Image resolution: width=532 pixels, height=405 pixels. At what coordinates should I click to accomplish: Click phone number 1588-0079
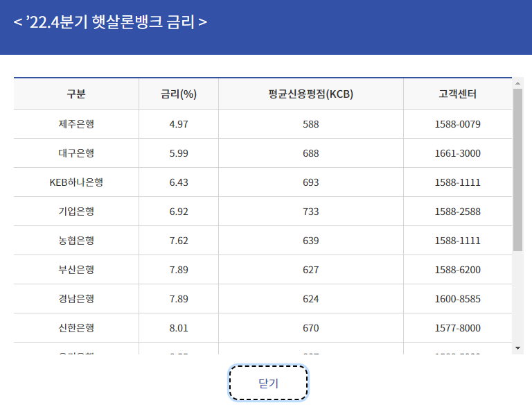click(458, 124)
